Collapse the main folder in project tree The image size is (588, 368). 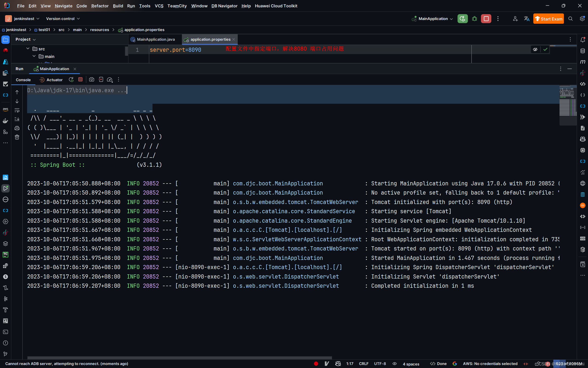tap(34, 56)
